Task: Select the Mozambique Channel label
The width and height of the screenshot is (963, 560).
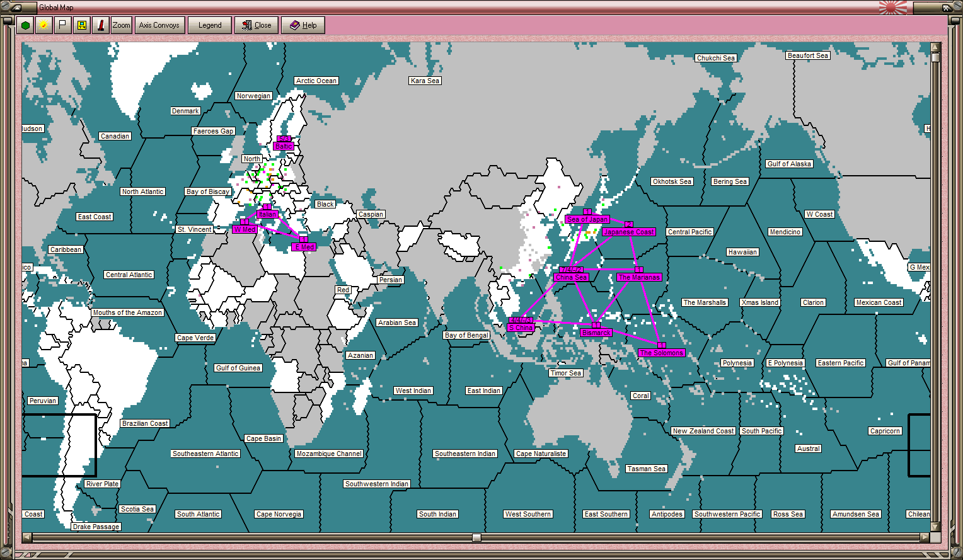Action: coord(329,454)
